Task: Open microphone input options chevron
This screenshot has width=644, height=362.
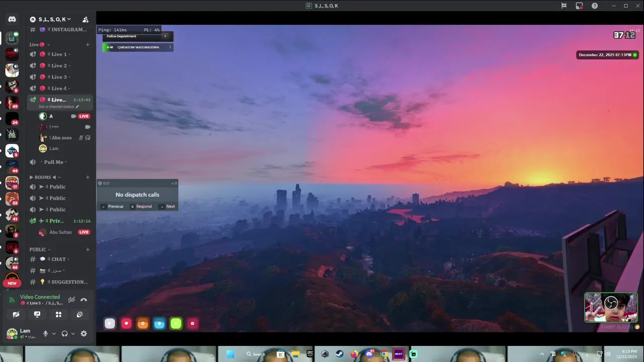Action: 54,333
